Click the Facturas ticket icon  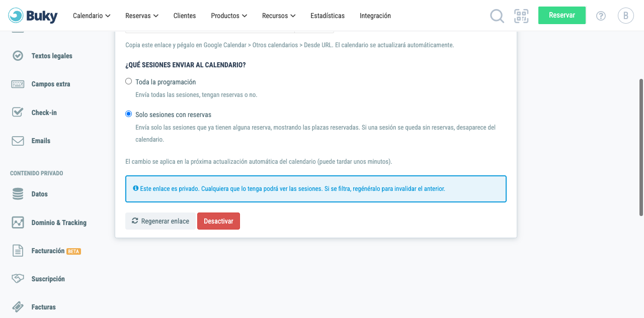pos(18,307)
